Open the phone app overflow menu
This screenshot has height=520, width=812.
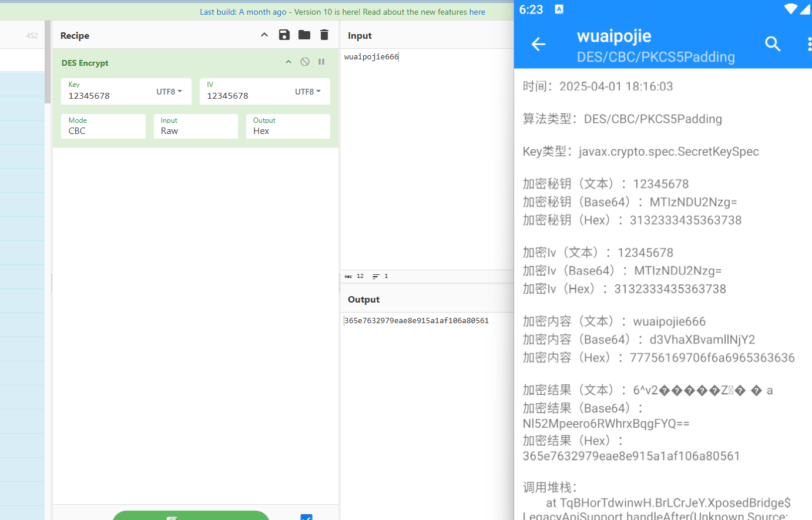pos(809,44)
